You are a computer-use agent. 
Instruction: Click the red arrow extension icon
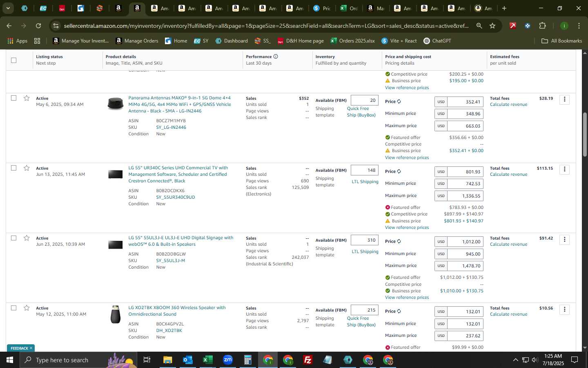[x=513, y=26]
